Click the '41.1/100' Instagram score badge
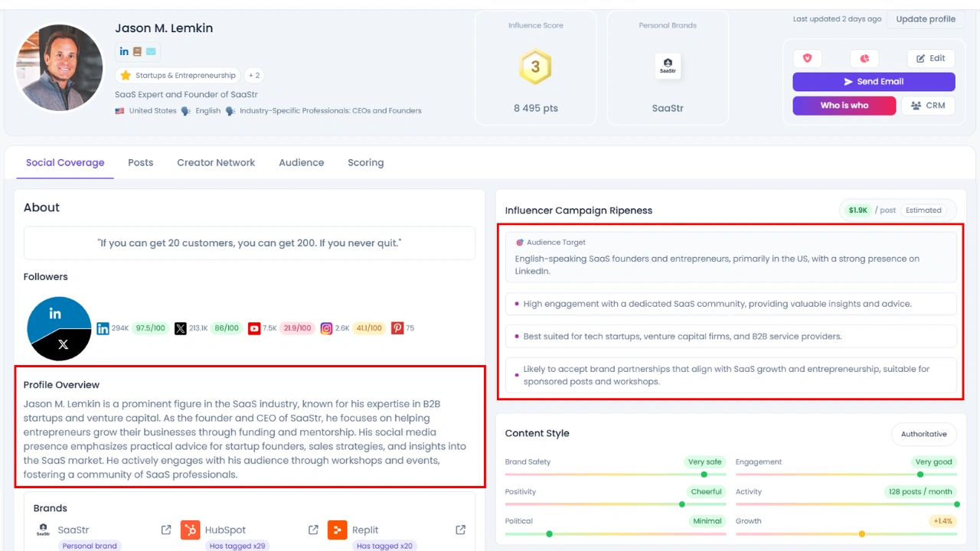980x551 pixels. [x=369, y=328]
